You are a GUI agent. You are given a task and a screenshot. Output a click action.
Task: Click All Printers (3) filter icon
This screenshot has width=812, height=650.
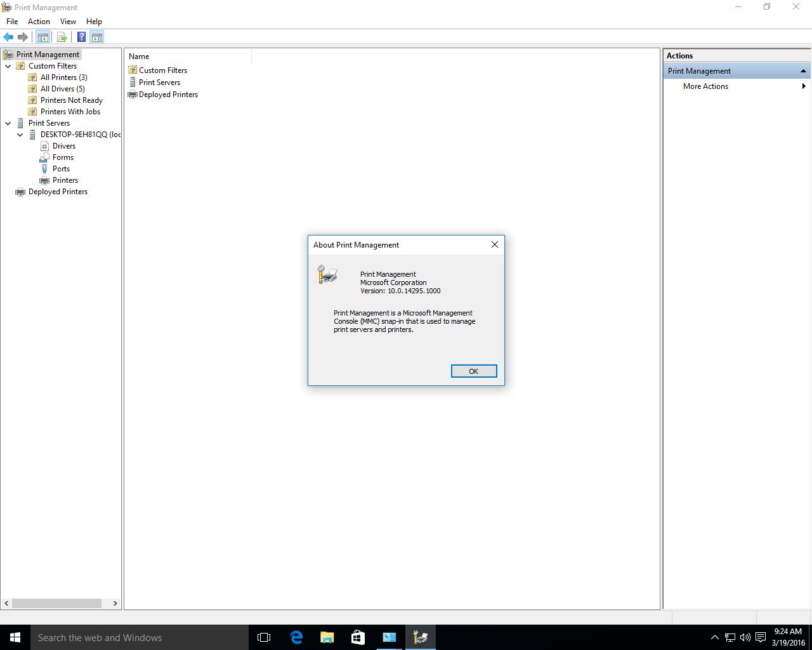(32, 77)
